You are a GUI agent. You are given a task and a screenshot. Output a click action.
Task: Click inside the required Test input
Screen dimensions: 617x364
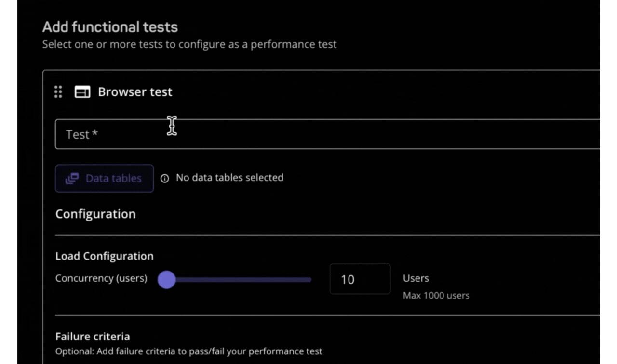click(193, 134)
